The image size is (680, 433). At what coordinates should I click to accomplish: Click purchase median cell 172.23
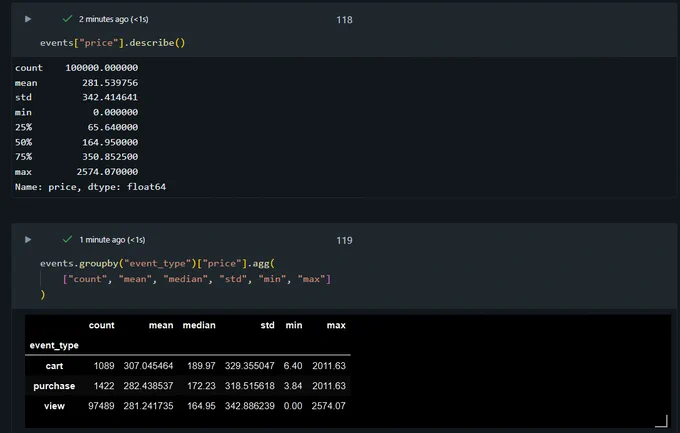pyautogui.click(x=201, y=386)
